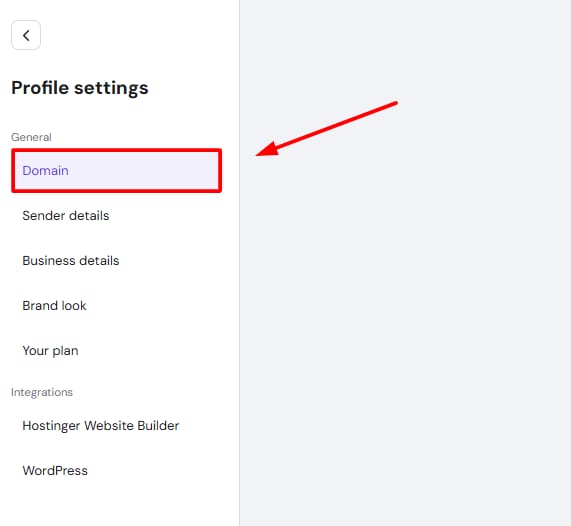Open the Domain settings page
This screenshot has width=571, height=526.
click(117, 170)
